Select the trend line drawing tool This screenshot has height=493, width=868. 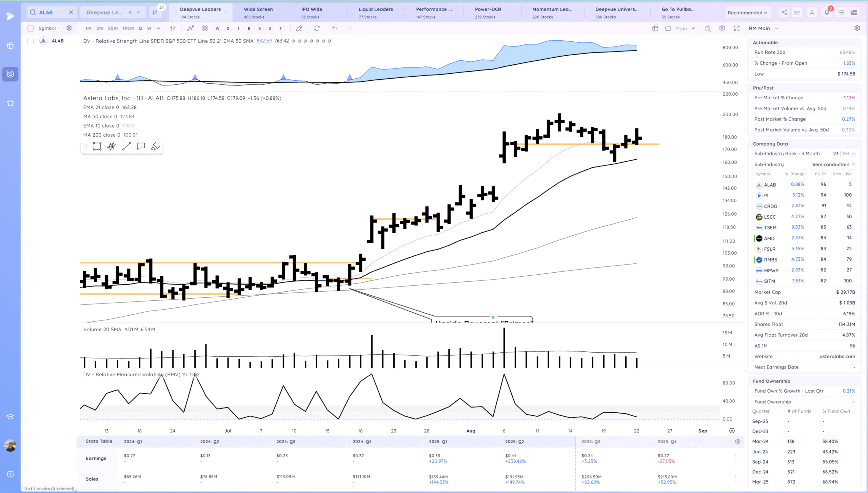point(126,146)
